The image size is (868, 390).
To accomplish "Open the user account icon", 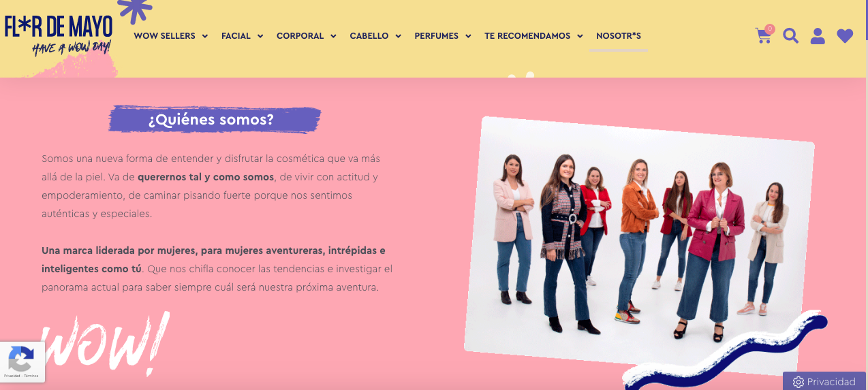I will click(x=818, y=36).
